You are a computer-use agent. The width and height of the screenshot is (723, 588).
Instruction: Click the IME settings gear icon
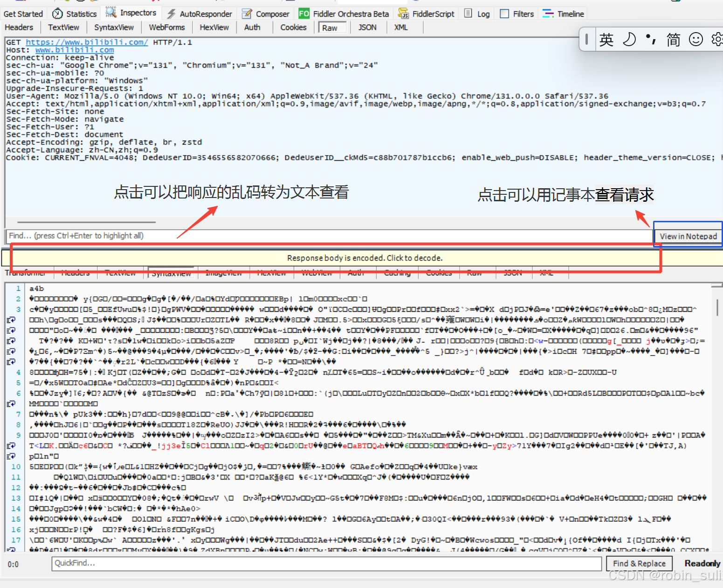(x=717, y=40)
